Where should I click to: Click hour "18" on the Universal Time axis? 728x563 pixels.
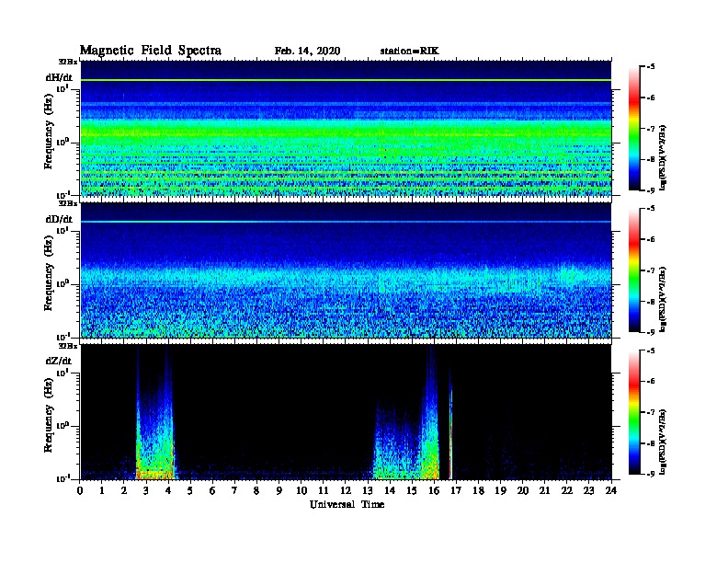[478, 491]
